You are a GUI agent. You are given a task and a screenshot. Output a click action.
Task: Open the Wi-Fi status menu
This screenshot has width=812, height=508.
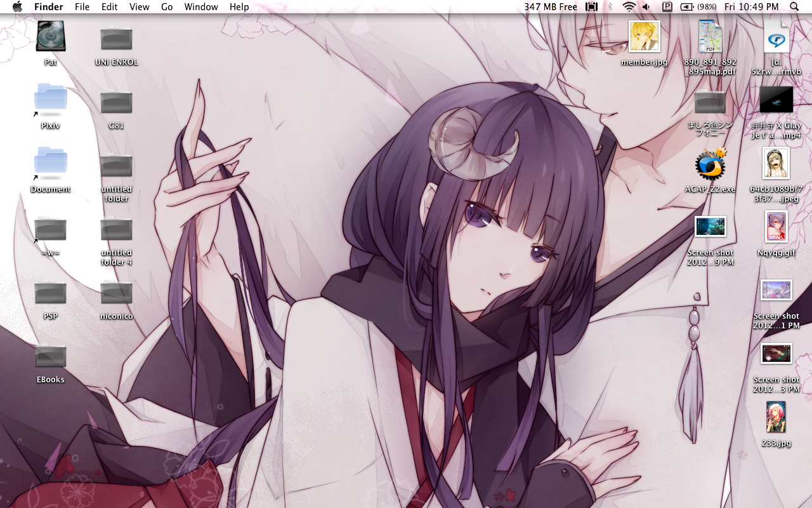629,6
